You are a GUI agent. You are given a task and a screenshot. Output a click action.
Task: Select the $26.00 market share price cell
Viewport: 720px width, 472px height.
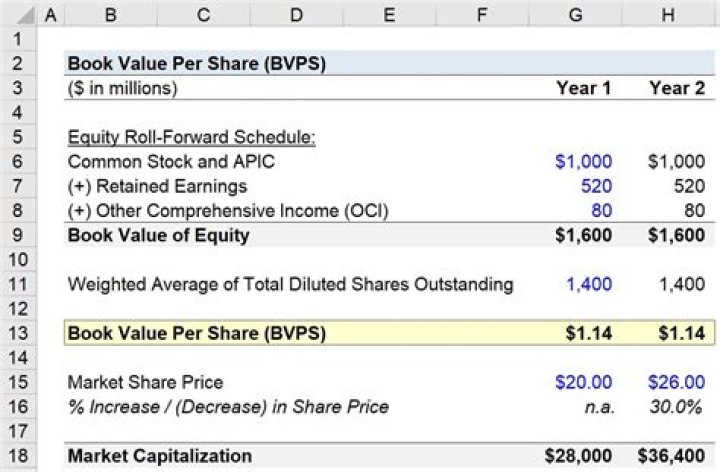(x=677, y=382)
